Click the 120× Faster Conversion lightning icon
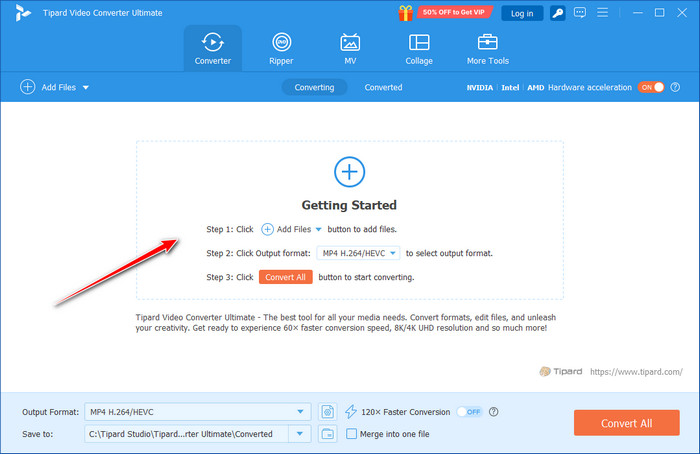Viewport: 700px width, 454px height. [351, 412]
